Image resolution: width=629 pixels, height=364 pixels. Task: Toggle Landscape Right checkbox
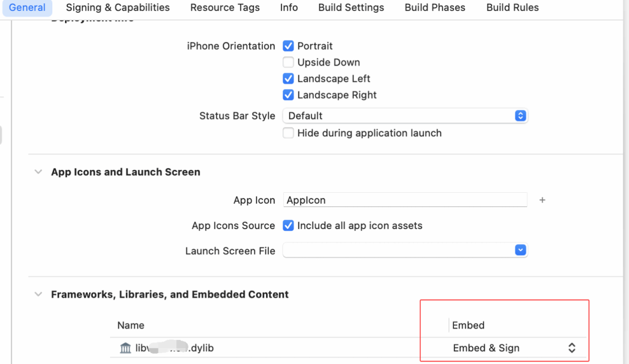click(x=288, y=95)
